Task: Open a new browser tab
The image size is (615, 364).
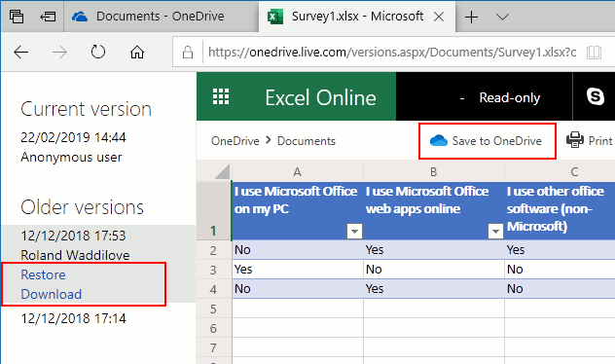Action: pos(471,17)
